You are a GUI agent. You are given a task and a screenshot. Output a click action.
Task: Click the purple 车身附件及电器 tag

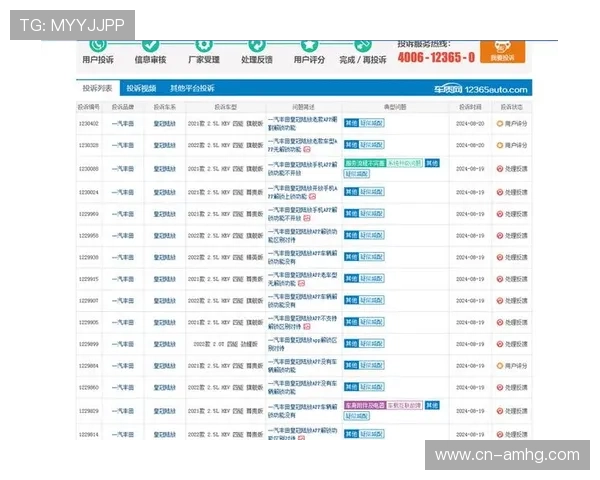click(x=365, y=405)
